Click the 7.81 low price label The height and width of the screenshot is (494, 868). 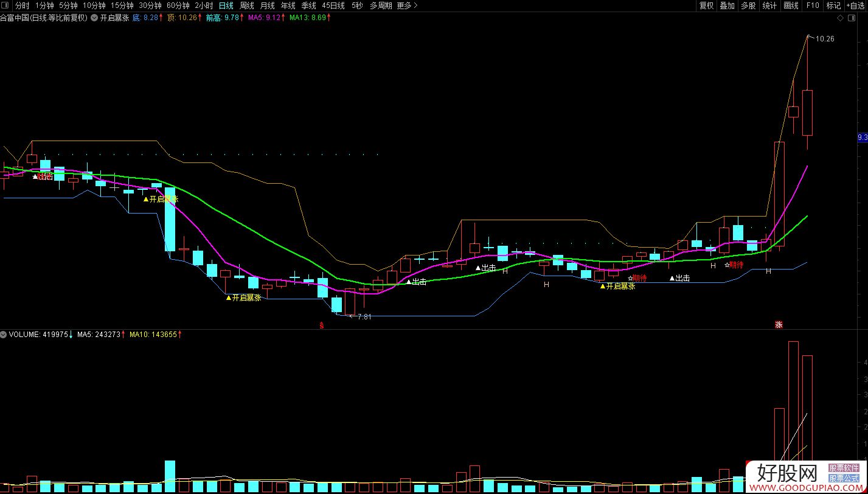click(x=364, y=317)
